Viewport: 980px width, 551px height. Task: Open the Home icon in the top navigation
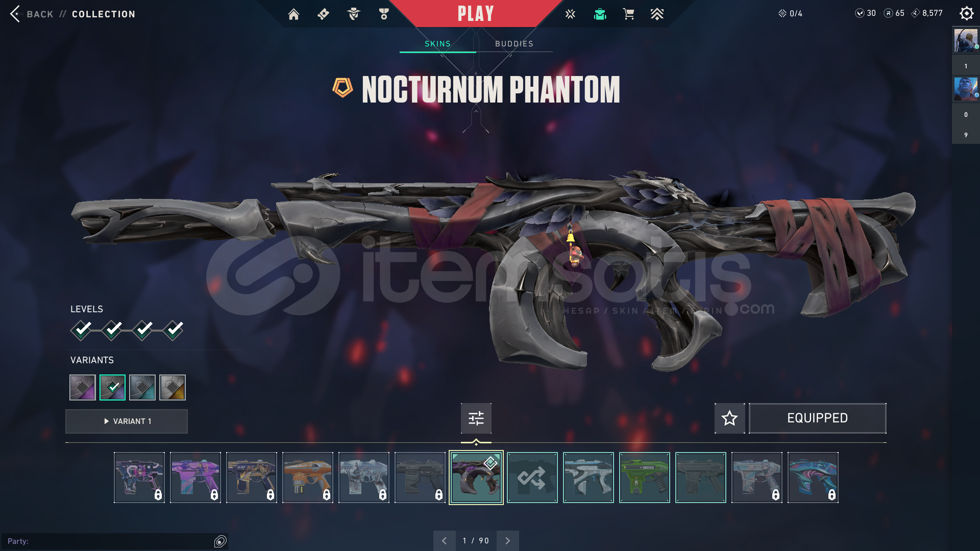click(293, 14)
